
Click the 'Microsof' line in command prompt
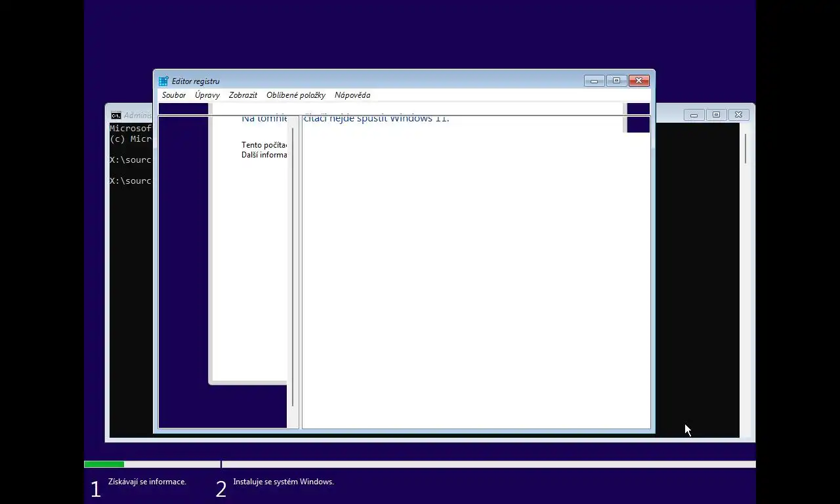131,129
